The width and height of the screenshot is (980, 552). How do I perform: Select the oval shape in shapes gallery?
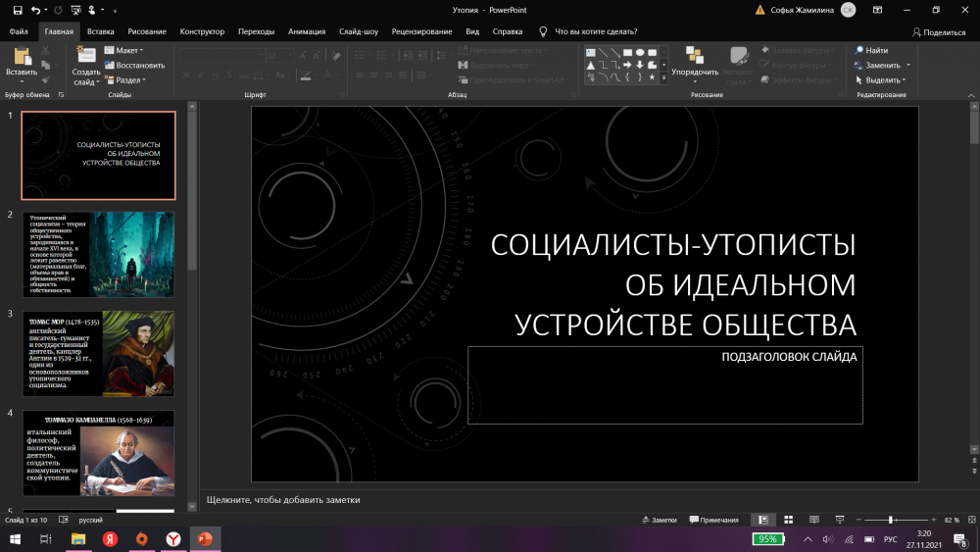point(639,52)
